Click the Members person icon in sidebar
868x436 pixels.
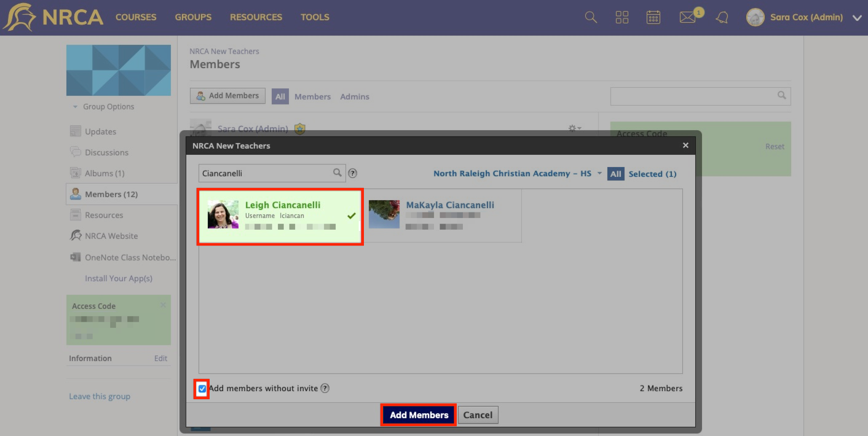(x=76, y=194)
